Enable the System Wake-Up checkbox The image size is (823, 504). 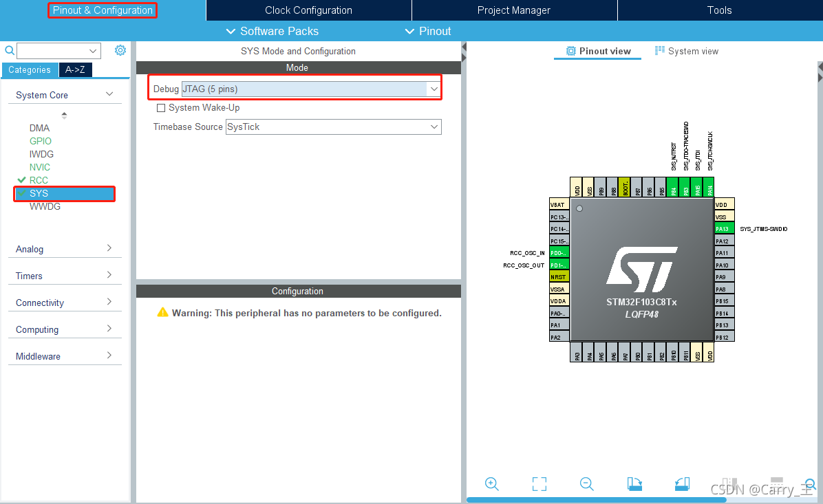[x=161, y=108]
